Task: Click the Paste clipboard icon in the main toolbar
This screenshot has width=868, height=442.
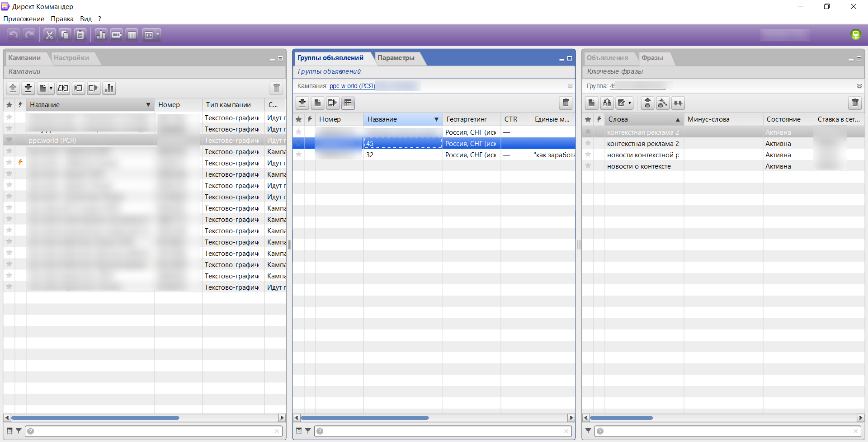Action: 80,35
